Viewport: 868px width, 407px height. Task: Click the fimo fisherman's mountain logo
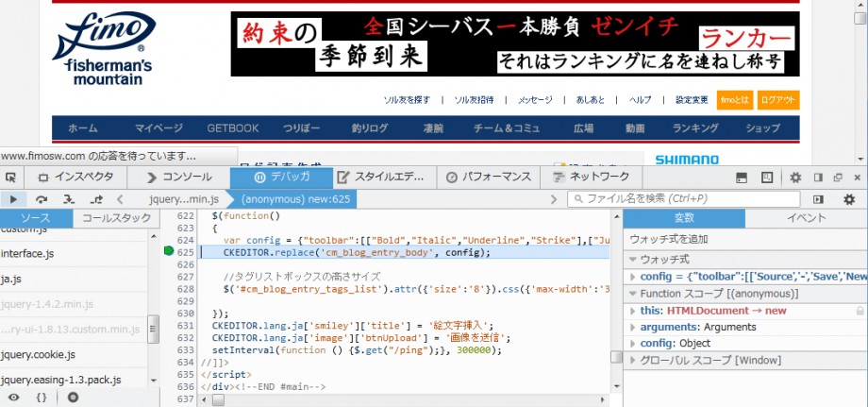[103, 49]
